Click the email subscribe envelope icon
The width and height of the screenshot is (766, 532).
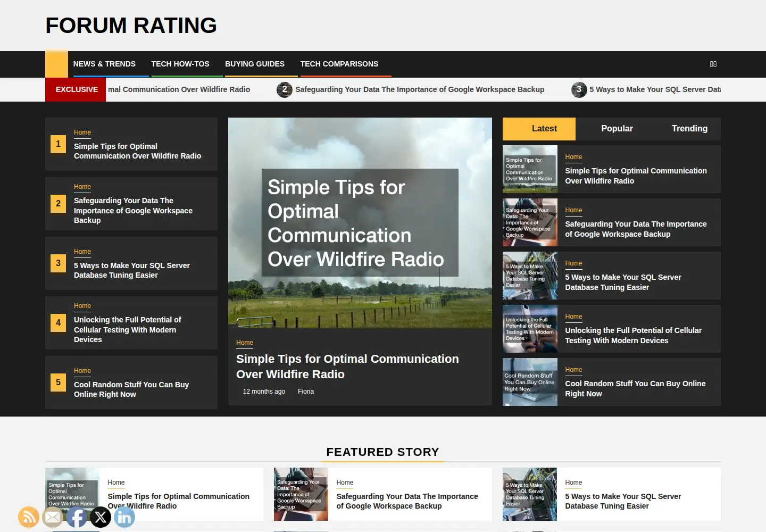[x=53, y=517]
